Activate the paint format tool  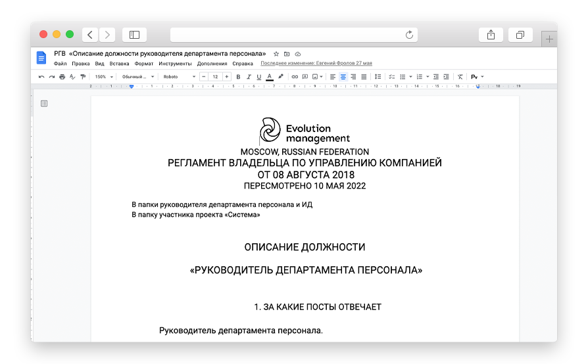(83, 77)
